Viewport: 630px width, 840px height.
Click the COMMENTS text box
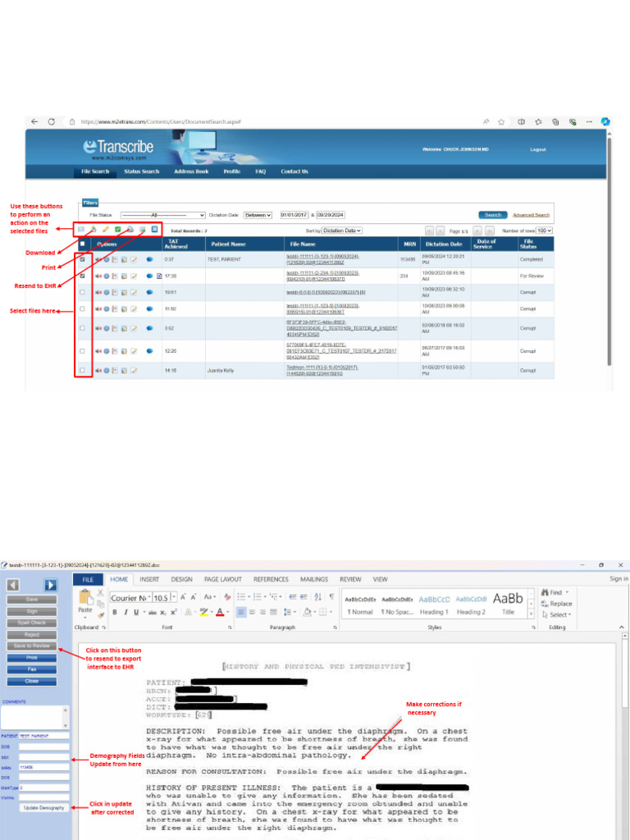[x=34, y=717]
